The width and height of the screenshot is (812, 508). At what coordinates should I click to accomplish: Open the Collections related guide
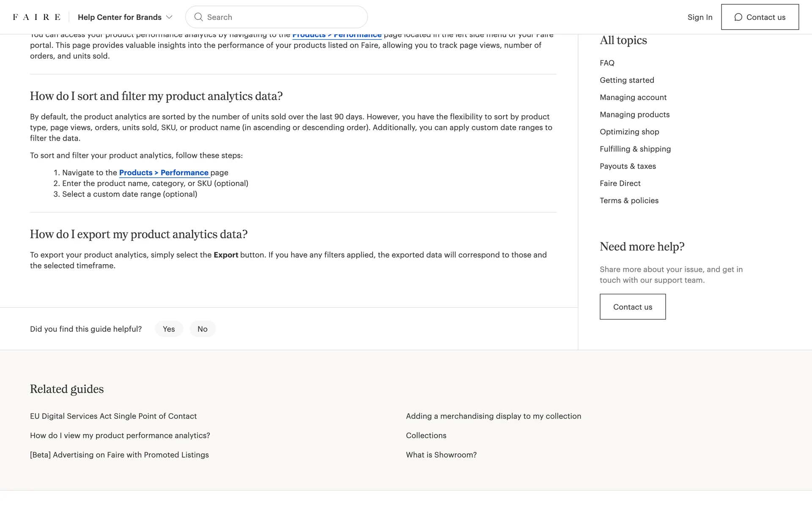point(426,436)
